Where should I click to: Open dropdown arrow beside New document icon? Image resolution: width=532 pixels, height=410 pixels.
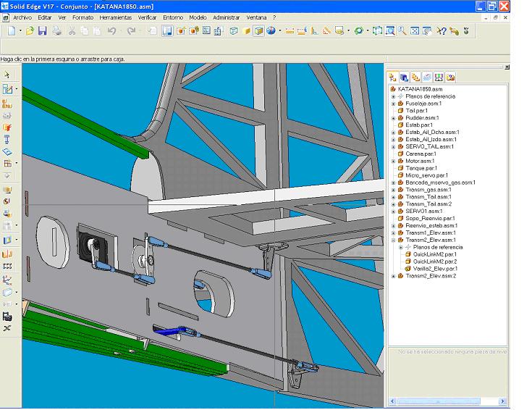[20, 31]
